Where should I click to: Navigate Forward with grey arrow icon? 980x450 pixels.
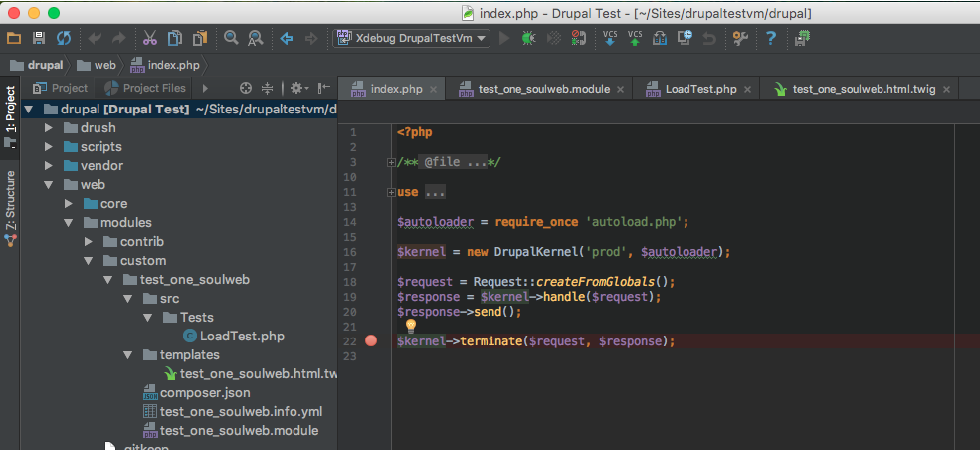pos(310,39)
